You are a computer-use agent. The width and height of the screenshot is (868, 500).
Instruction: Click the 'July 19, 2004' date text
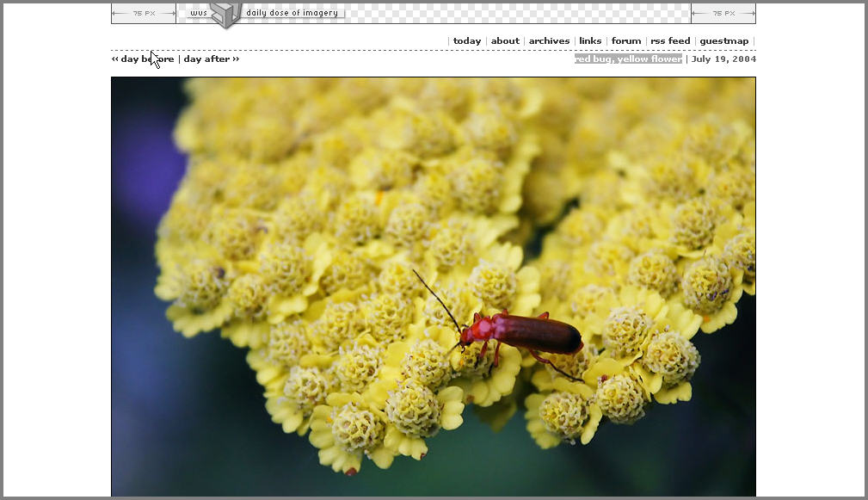[x=723, y=59]
